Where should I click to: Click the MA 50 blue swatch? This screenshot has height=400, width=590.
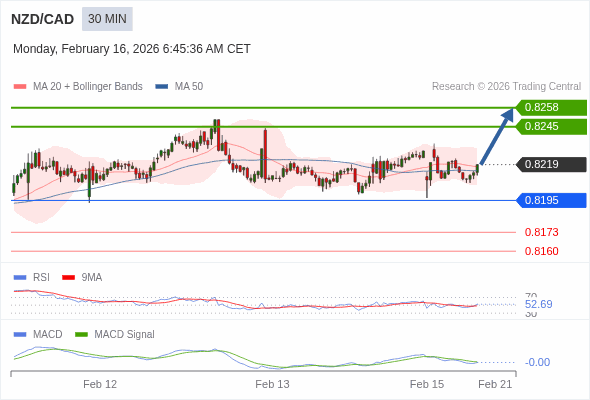162,87
